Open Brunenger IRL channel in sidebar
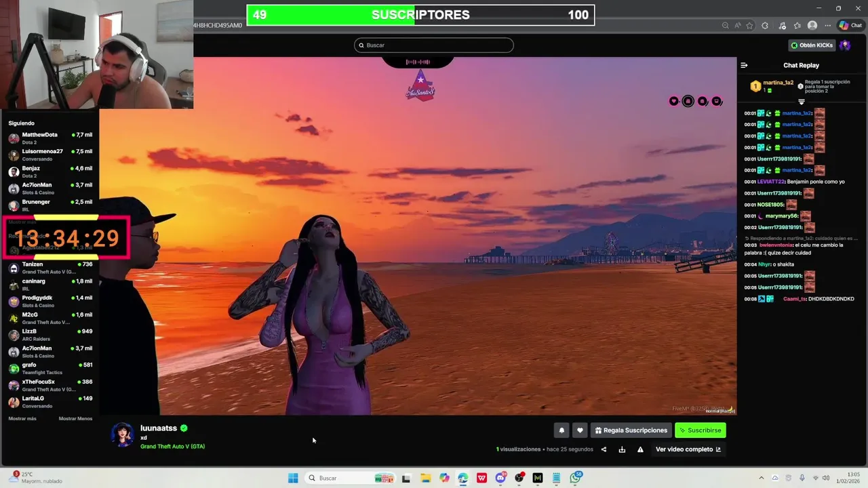This screenshot has width=868, height=488. (x=50, y=205)
